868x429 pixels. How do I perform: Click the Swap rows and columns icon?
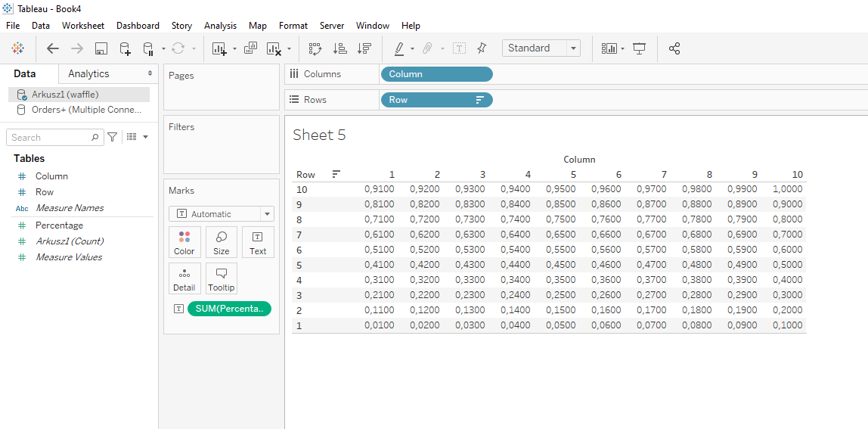pos(315,48)
